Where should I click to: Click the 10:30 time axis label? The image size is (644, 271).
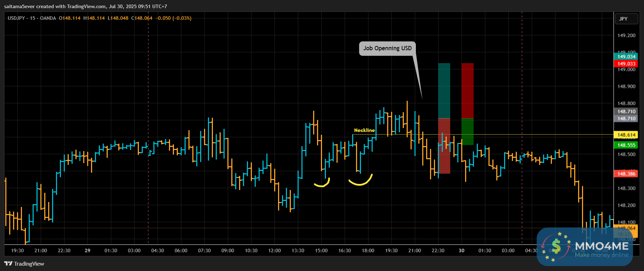[251, 250]
